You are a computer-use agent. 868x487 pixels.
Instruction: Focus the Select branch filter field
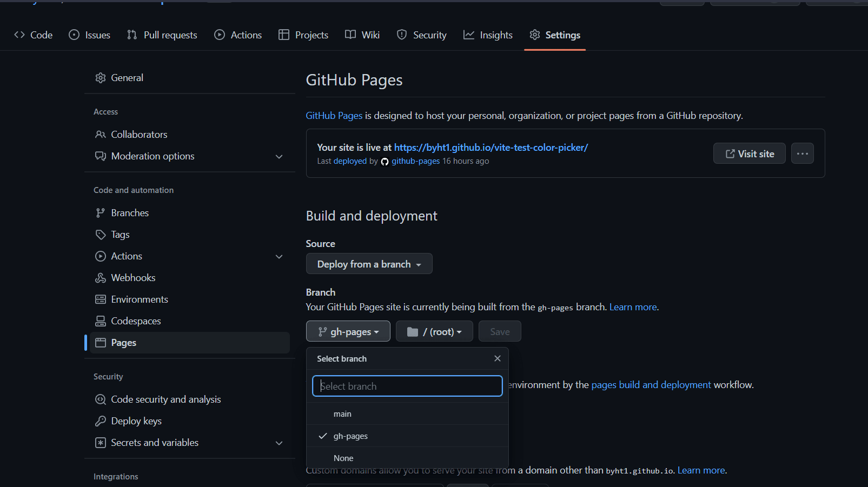[x=407, y=386]
